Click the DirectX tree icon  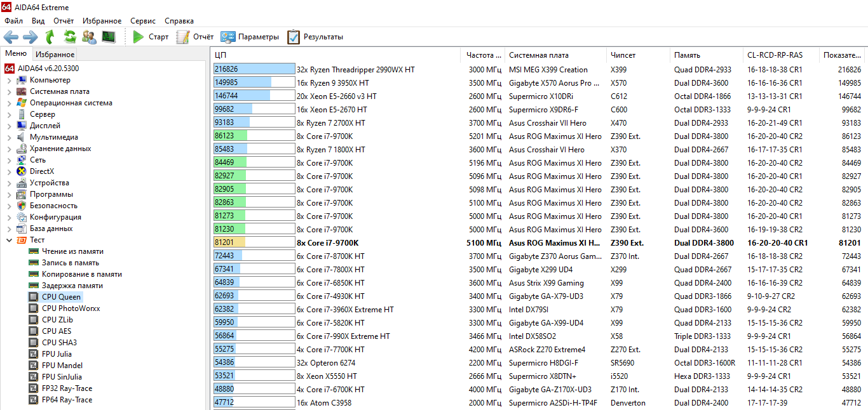pyautogui.click(x=22, y=171)
